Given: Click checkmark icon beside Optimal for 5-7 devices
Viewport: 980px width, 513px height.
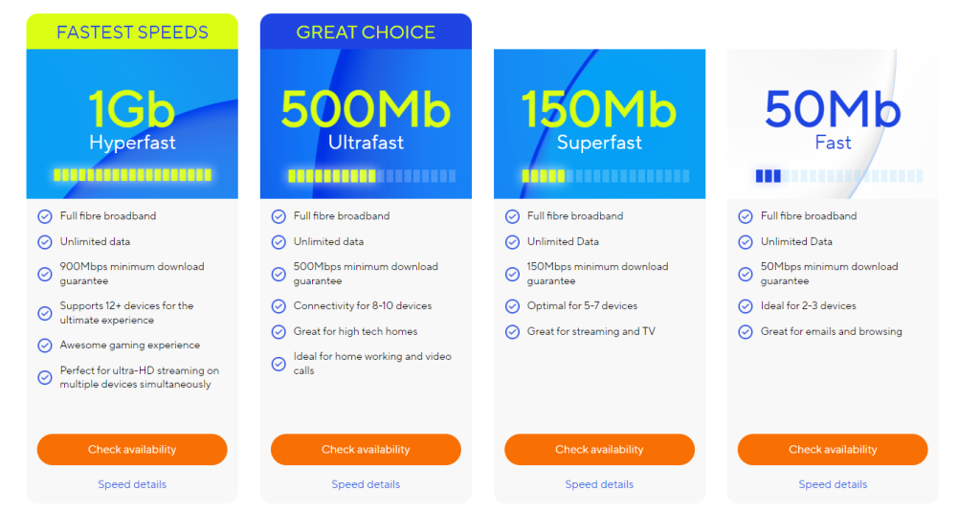Looking at the screenshot, I should pos(513,306).
